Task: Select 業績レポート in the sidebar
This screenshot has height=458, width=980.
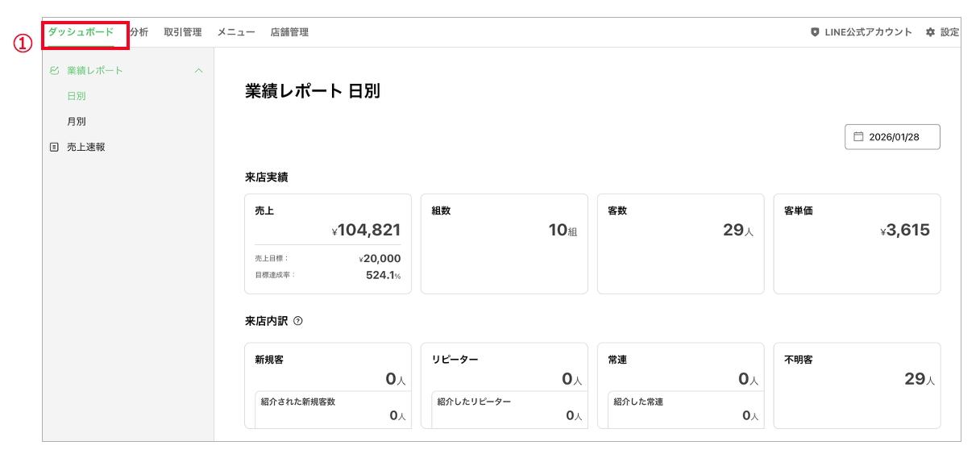Action: (95, 70)
